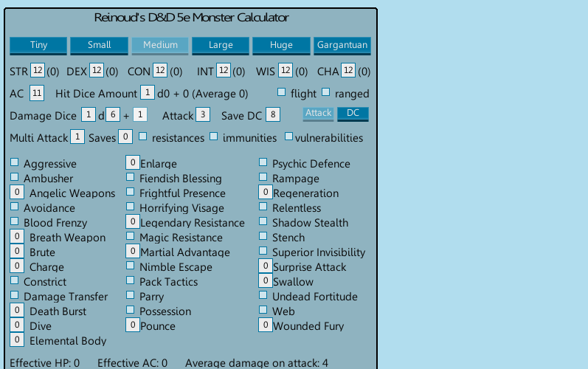Check the Magic Resistance trait
This screenshot has width=588, height=369.
coord(130,236)
